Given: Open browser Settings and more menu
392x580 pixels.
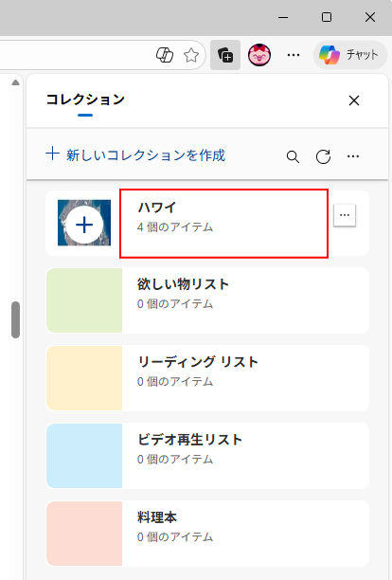Looking at the screenshot, I should point(294,55).
